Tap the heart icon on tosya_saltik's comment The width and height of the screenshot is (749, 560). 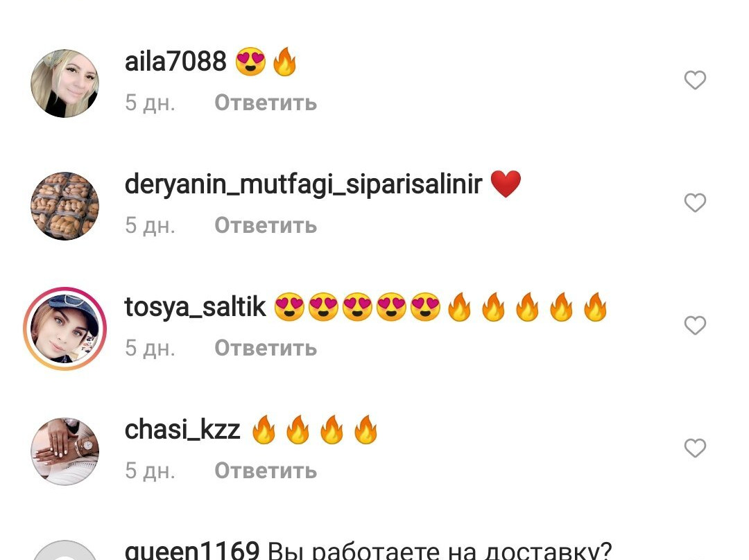click(695, 325)
